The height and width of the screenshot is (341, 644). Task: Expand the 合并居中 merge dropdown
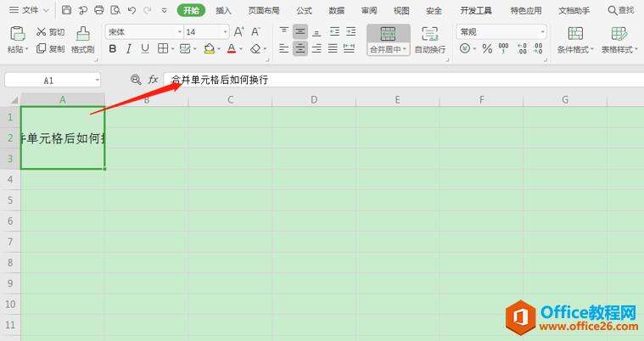(x=405, y=49)
